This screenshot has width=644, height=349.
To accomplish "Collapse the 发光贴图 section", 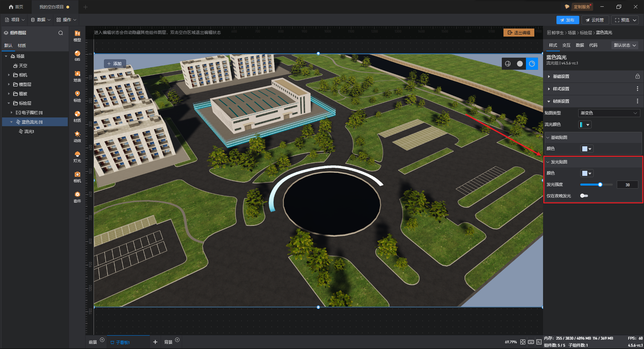I will (x=548, y=162).
